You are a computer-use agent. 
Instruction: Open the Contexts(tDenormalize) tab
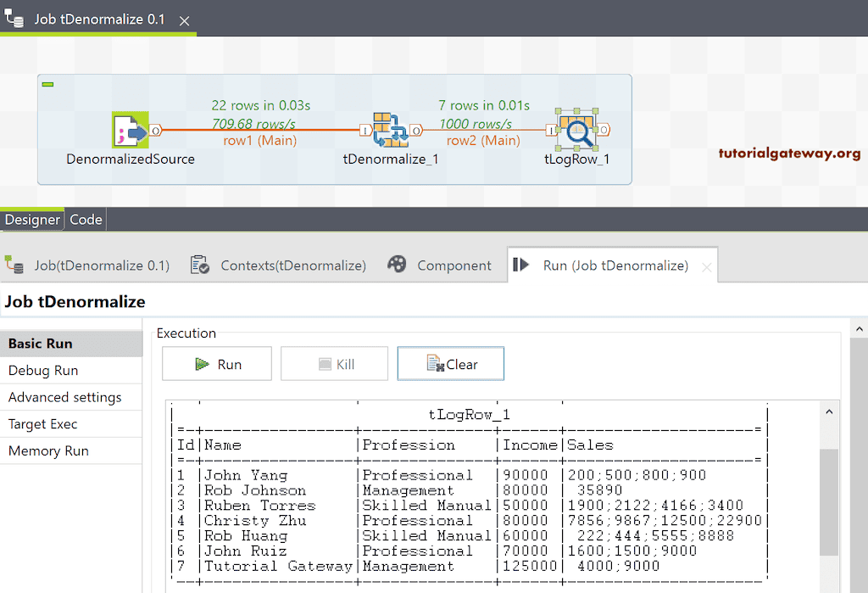(x=292, y=265)
